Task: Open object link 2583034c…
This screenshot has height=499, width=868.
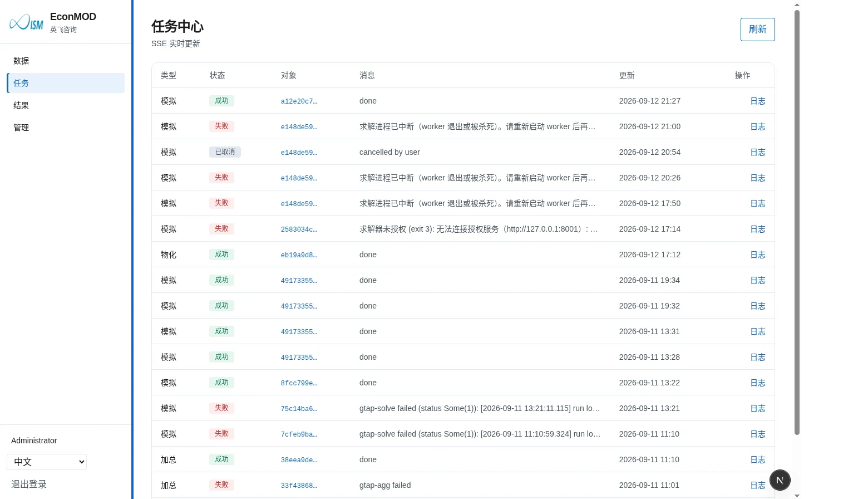Action: 299,229
